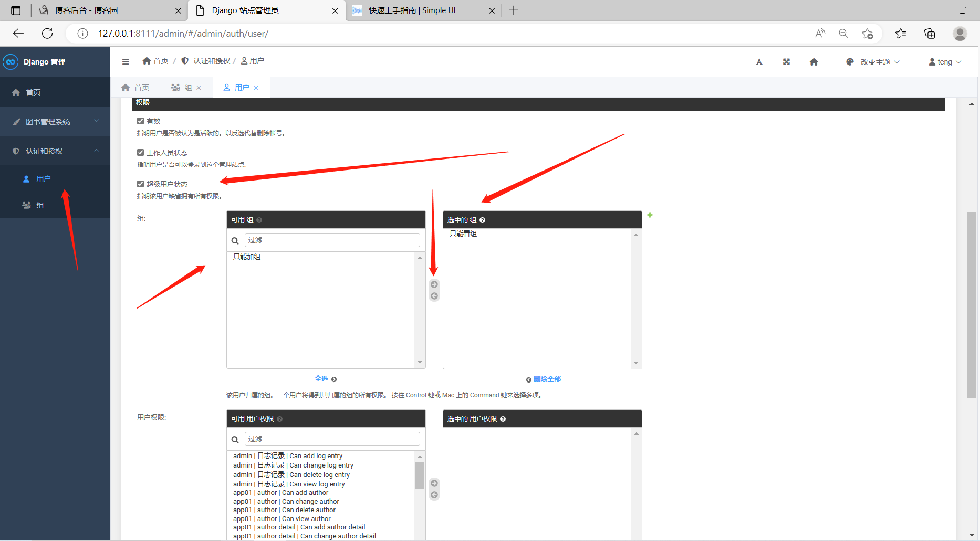Close the 用户 tab
The width and height of the screenshot is (980, 541).
pyautogui.click(x=256, y=88)
